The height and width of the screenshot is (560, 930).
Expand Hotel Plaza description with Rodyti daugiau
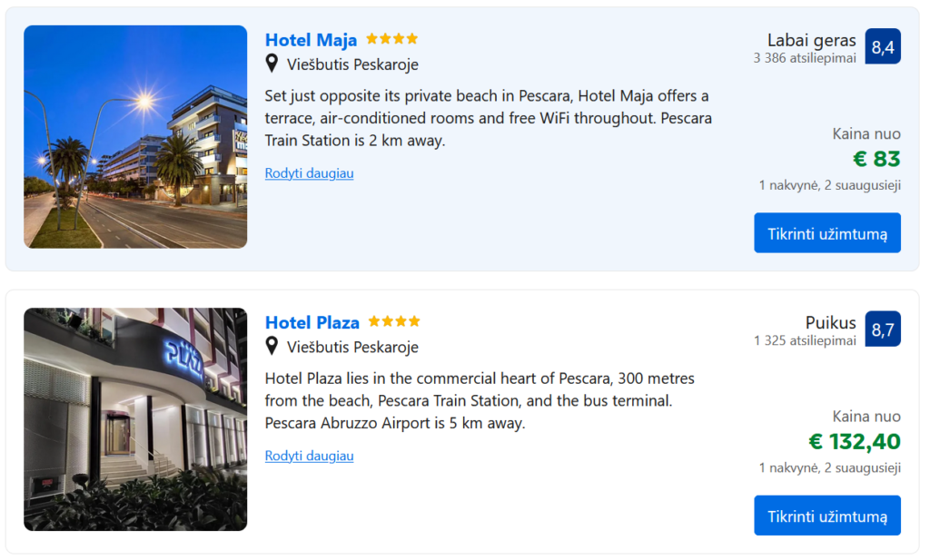pyautogui.click(x=309, y=456)
